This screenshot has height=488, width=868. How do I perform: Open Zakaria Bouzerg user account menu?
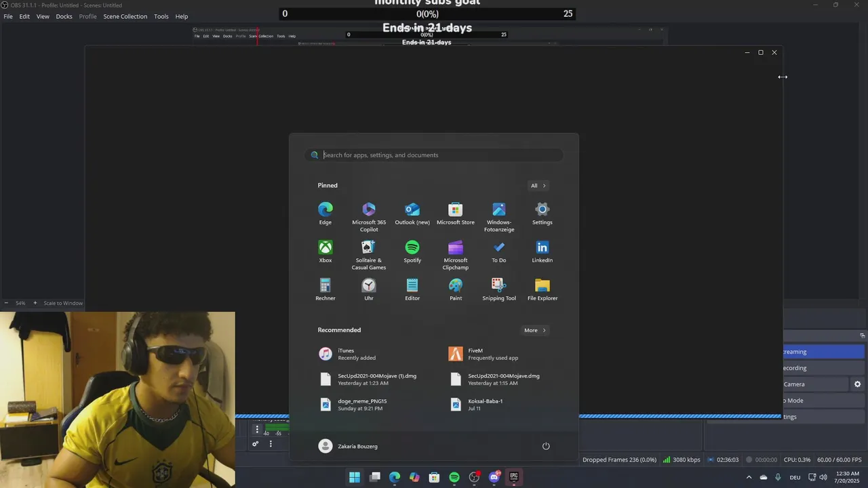(x=348, y=446)
